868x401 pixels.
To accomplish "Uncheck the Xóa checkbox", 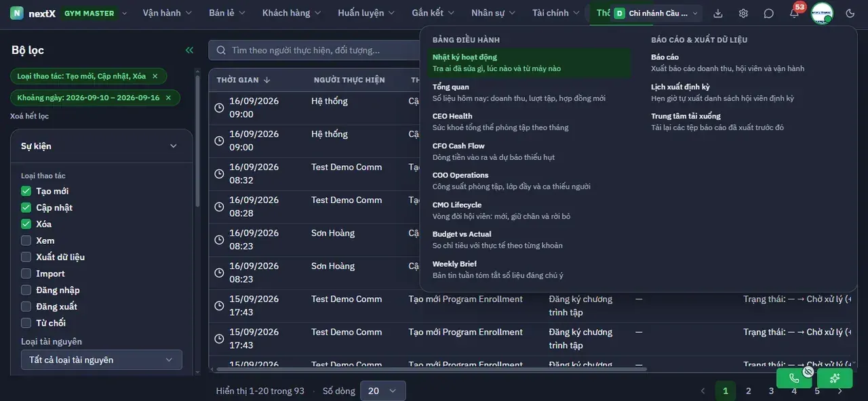I will click(x=26, y=224).
